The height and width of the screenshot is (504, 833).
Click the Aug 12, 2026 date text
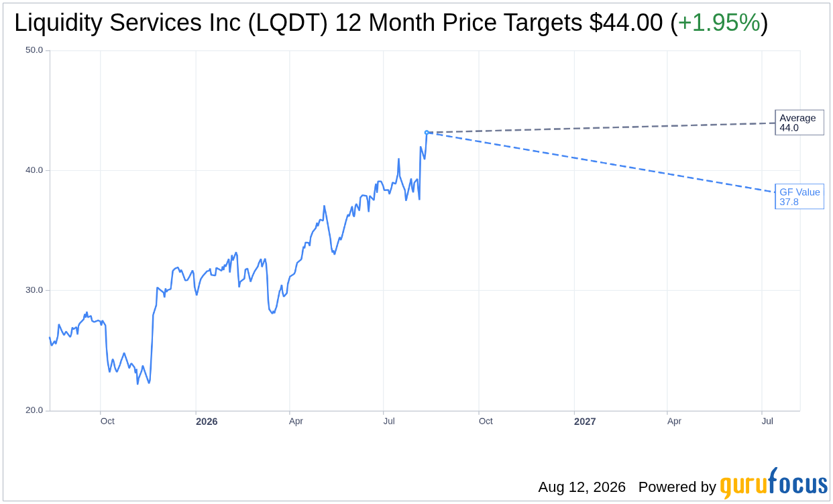coord(581,487)
